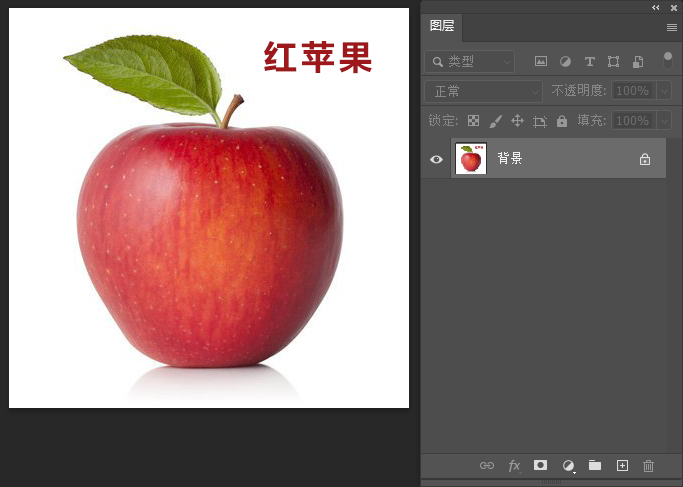Image resolution: width=683 pixels, height=487 pixels.
Task: Switch to the 图层 tab
Action: pyautogui.click(x=442, y=26)
